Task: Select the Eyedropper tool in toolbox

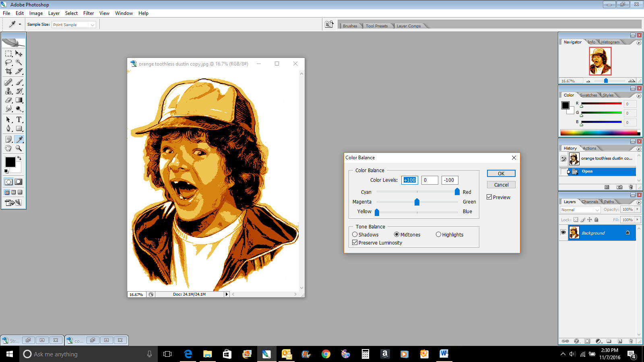Action: tap(19, 139)
